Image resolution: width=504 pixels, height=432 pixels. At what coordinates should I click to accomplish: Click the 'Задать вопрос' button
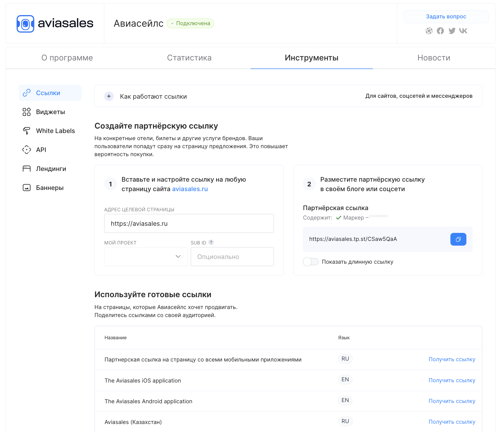pyautogui.click(x=446, y=17)
